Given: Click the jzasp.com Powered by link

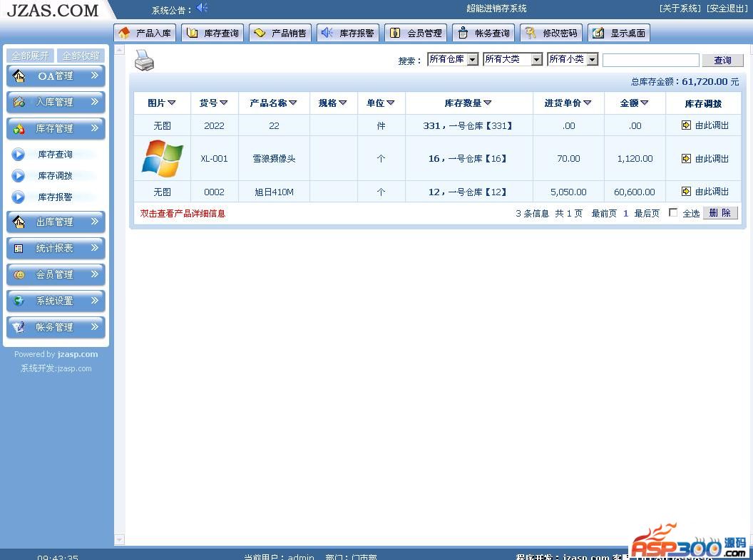Looking at the screenshot, I should tap(77, 354).
